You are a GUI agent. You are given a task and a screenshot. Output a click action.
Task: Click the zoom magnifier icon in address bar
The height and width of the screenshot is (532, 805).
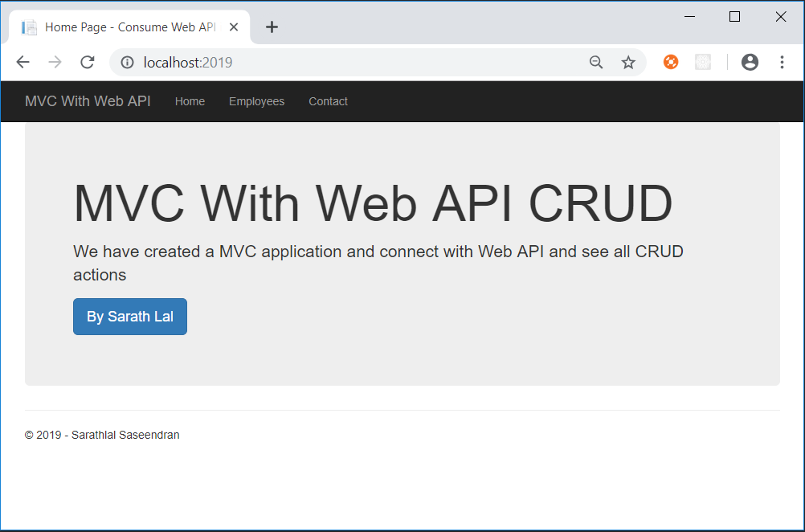[595, 61]
